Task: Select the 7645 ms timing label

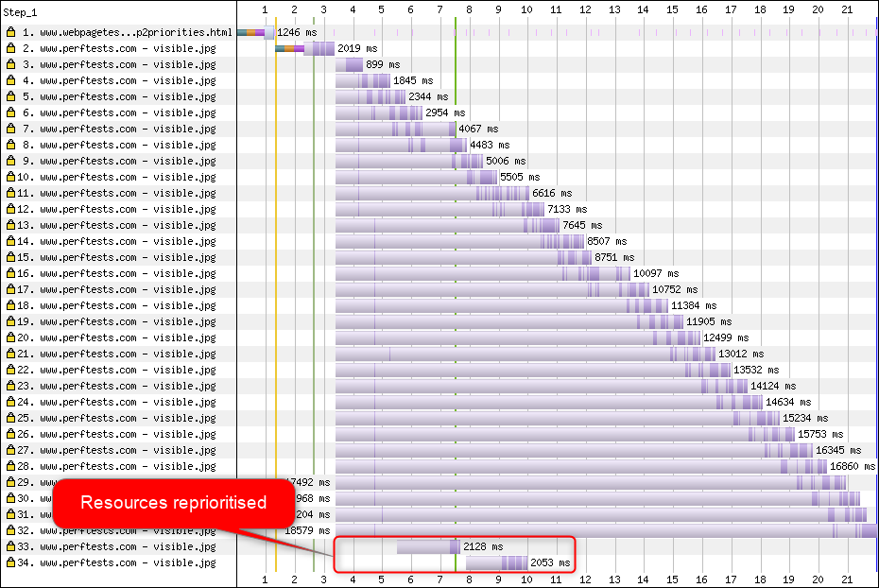Action: pyautogui.click(x=582, y=225)
